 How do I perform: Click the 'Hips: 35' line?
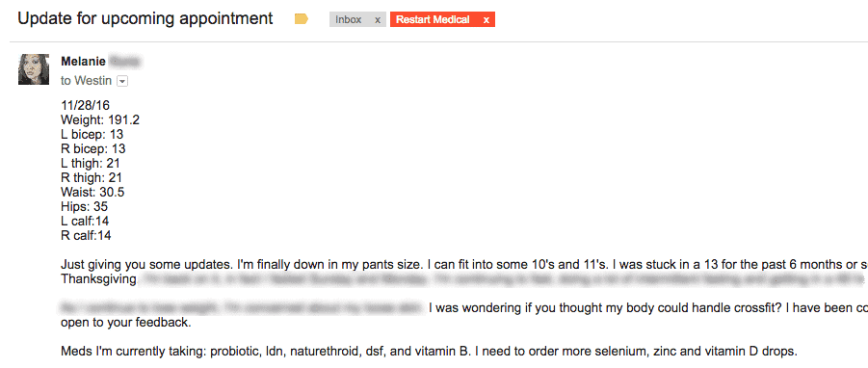(x=84, y=206)
